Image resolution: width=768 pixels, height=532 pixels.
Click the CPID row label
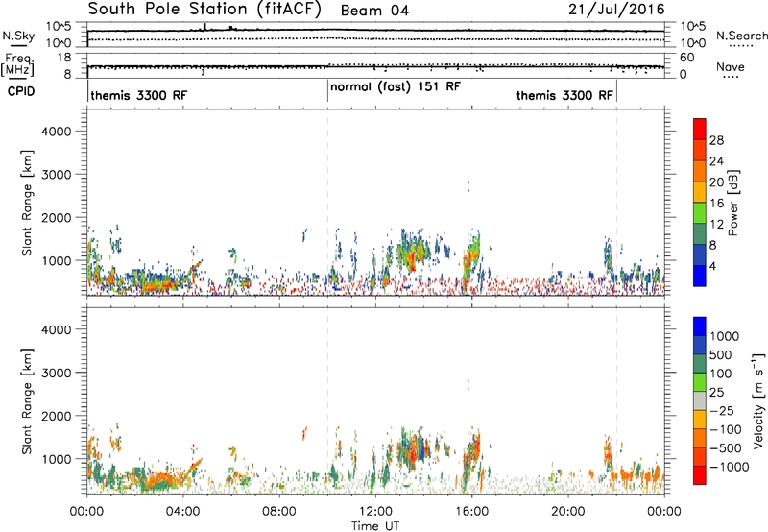pyautogui.click(x=21, y=91)
